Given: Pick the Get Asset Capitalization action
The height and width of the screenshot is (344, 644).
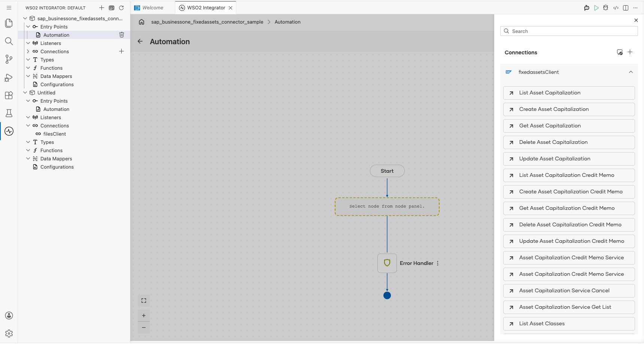Looking at the screenshot, I should (569, 126).
